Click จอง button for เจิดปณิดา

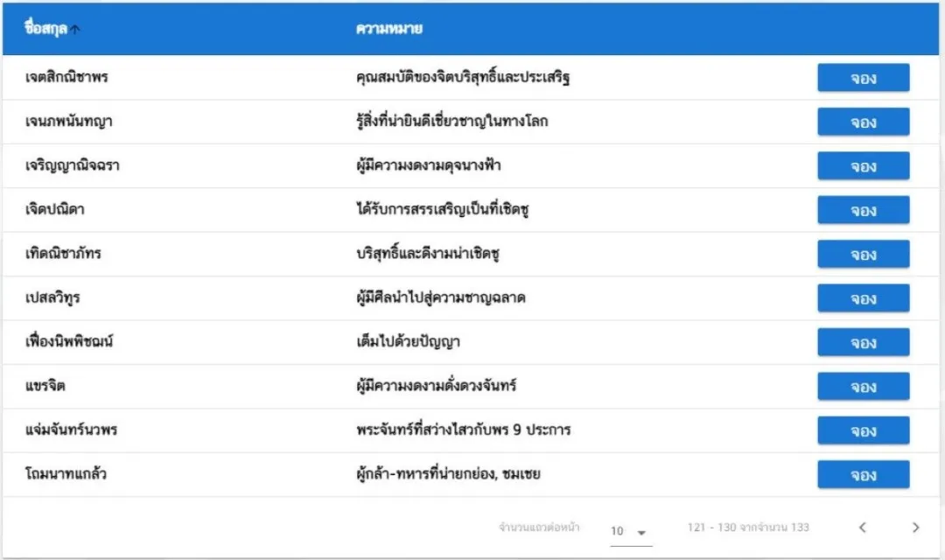coord(863,210)
